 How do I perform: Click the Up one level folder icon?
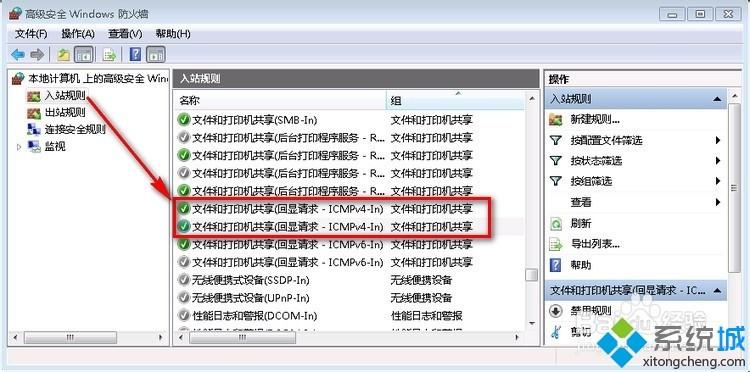(x=64, y=55)
